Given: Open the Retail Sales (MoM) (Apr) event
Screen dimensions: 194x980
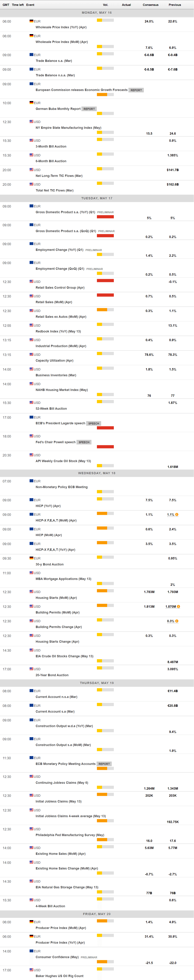Looking at the screenshot, I should point(54,302).
